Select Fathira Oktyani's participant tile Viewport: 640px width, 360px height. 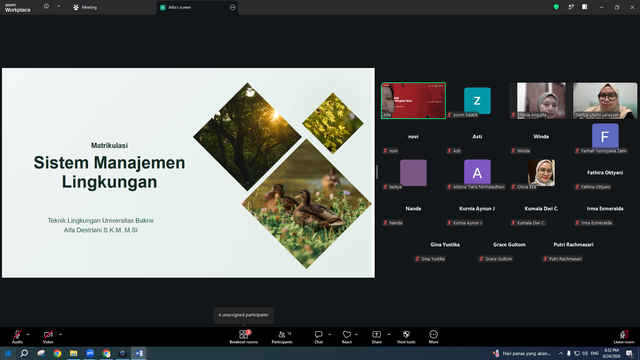coord(605,173)
